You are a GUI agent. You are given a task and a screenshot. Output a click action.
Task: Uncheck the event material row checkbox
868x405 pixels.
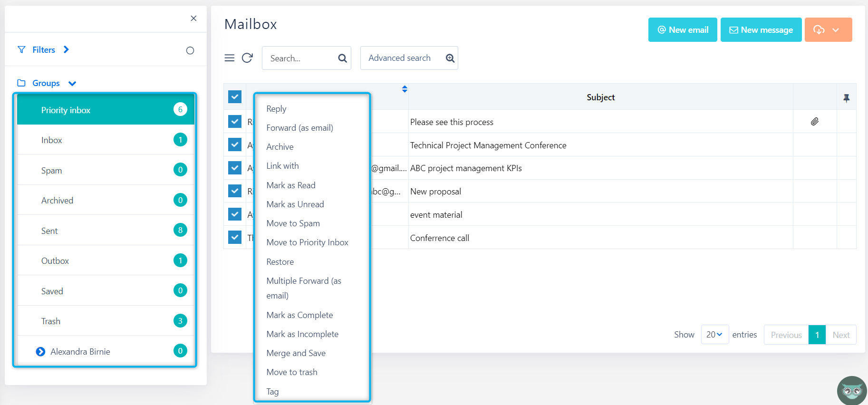click(x=235, y=214)
